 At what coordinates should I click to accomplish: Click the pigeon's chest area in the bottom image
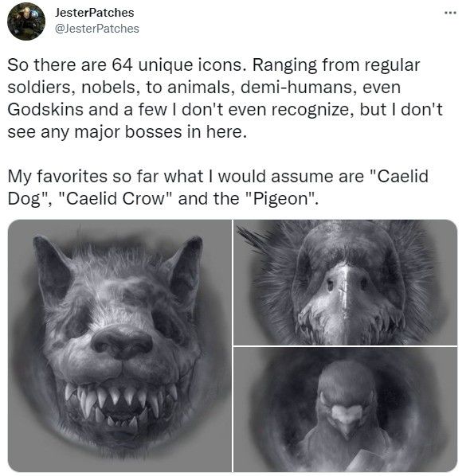347,452
